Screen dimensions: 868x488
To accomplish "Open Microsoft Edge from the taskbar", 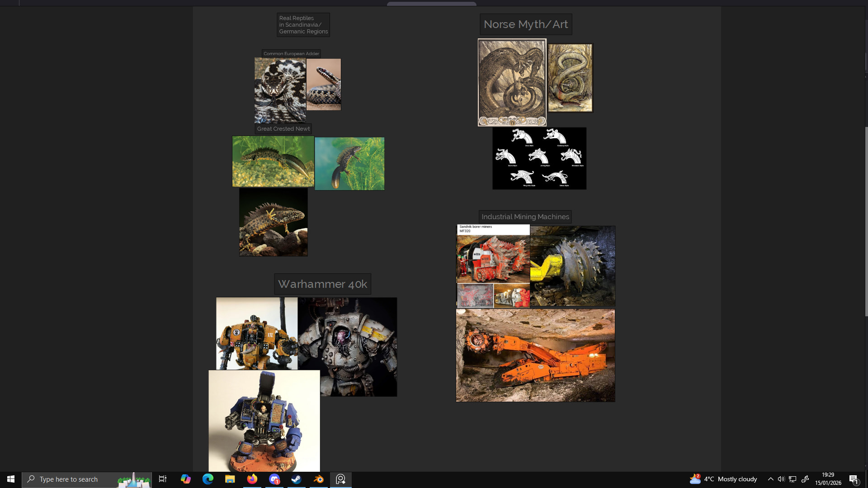I will tap(208, 479).
